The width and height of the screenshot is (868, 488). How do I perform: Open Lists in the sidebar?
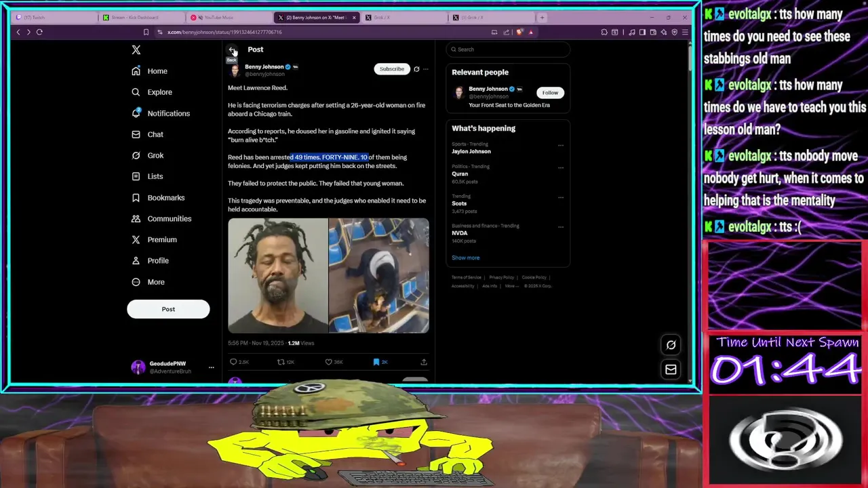147,176
